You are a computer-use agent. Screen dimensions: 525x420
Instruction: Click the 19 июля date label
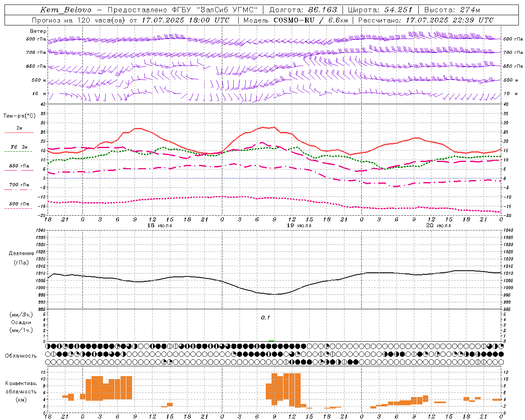299,226
